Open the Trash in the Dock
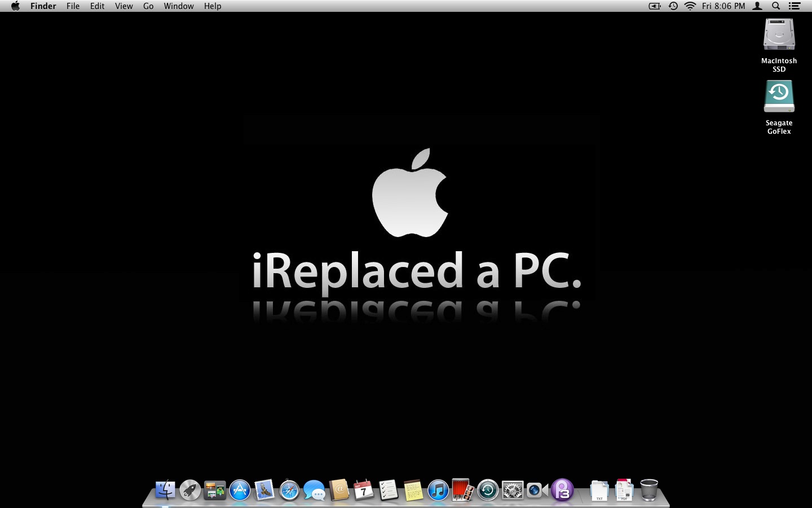The height and width of the screenshot is (508, 812). [649, 490]
